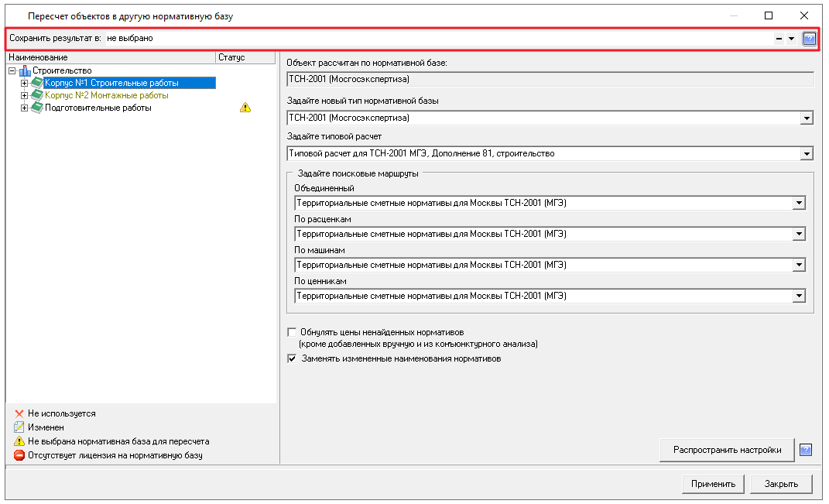Open the Задайте типовой расчет dropdown
Viewport: 829px width, 504px height.
point(807,154)
